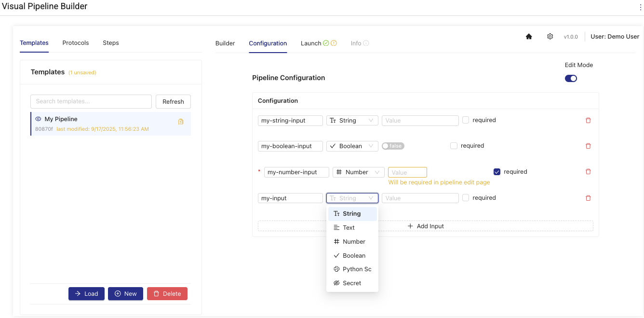Delete the my-string-input row with trash icon
This screenshot has width=644, height=318.
[588, 120]
